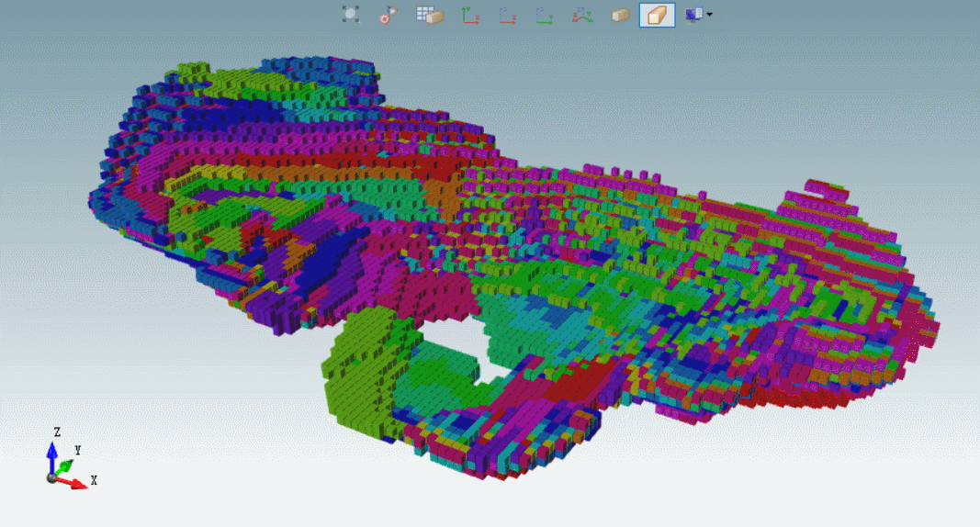Viewport: 980px width, 527px height.
Task: Expand the dropdown arrow beside the monitor icon
Action: (709, 15)
